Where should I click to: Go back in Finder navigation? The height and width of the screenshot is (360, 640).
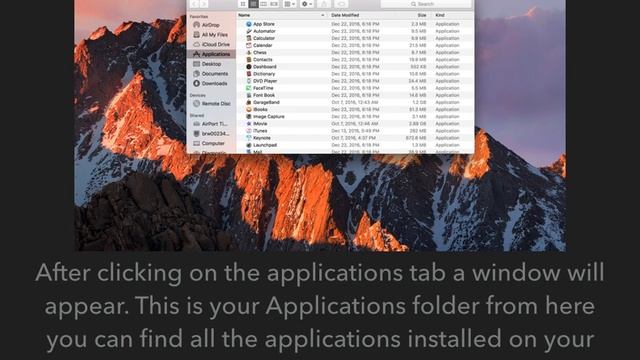pyautogui.click(x=194, y=4)
